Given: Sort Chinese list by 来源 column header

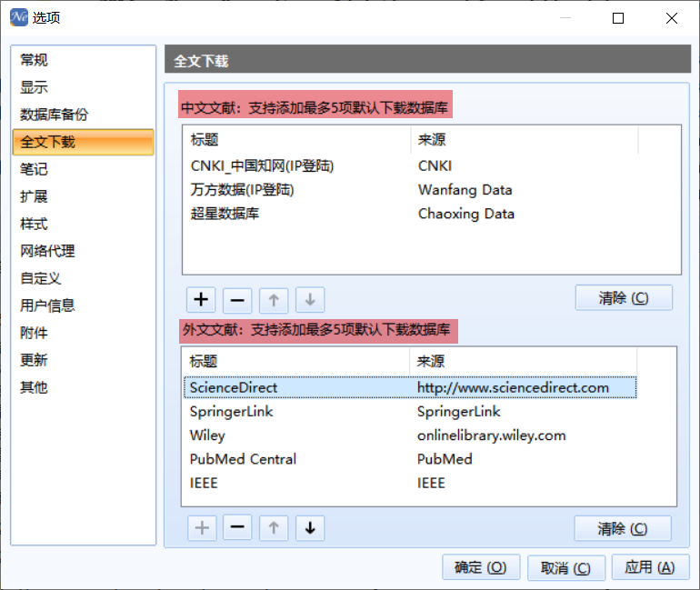Looking at the screenshot, I should click(x=525, y=140).
